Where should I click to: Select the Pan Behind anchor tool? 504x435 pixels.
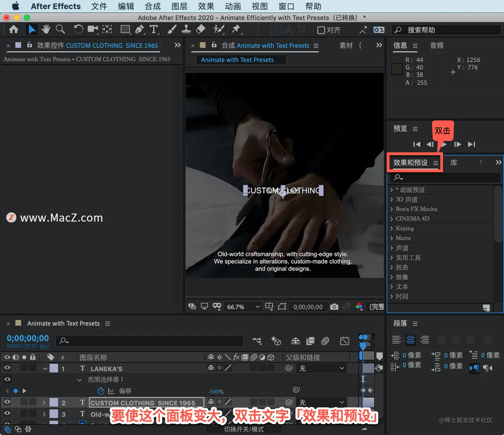(x=107, y=30)
